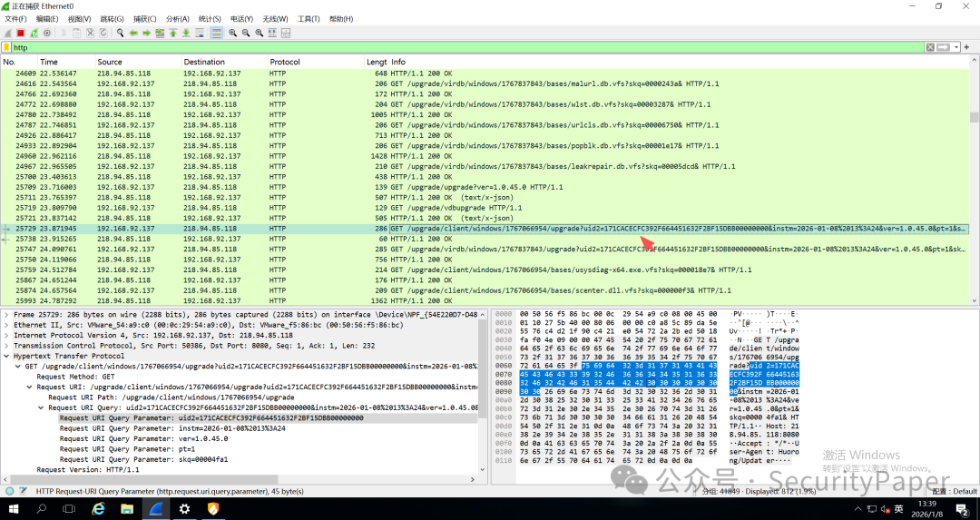Go back to previous packet in history
This screenshot has width=980, height=520.
133,33
